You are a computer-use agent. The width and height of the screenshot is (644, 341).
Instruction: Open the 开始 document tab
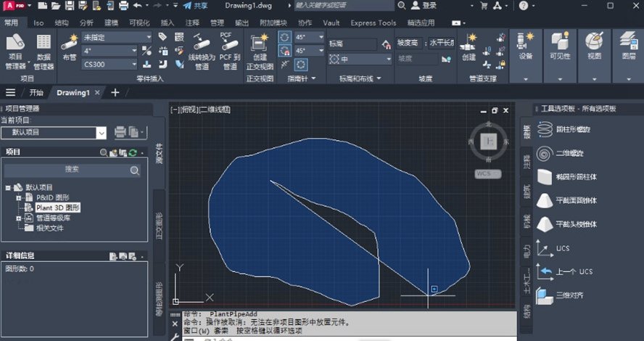pyautogui.click(x=36, y=93)
